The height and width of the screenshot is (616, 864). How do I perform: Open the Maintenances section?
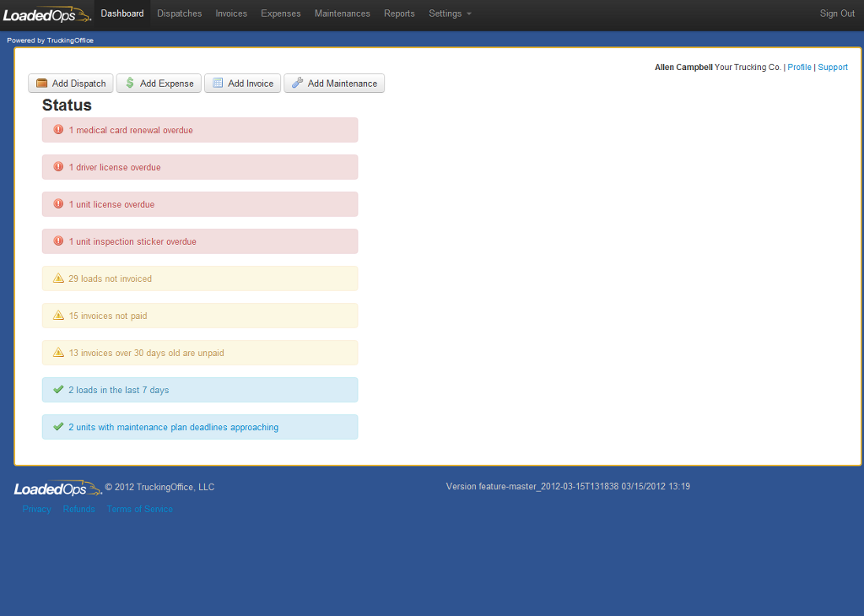tap(342, 14)
